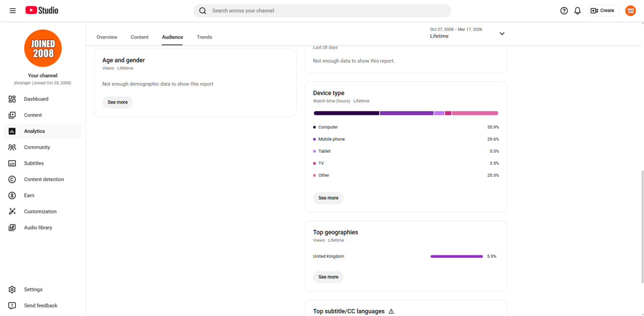Open the notifications bell

[578, 11]
